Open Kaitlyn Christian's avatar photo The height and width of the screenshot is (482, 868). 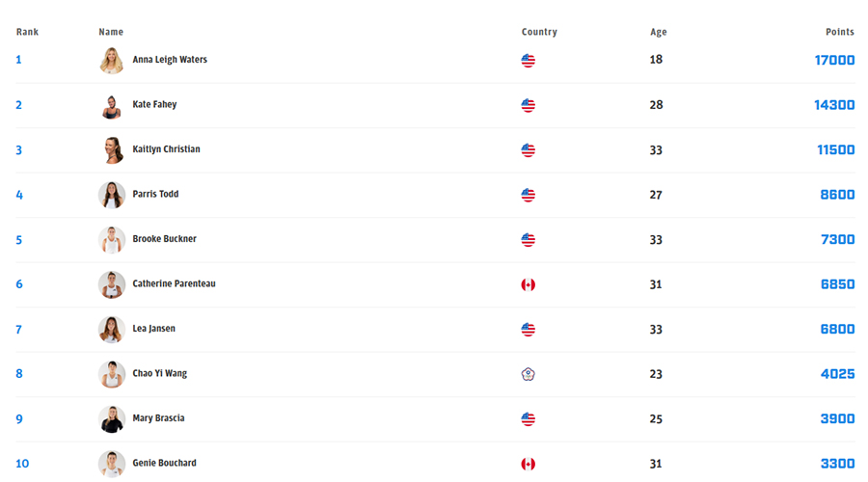click(112, 150)
